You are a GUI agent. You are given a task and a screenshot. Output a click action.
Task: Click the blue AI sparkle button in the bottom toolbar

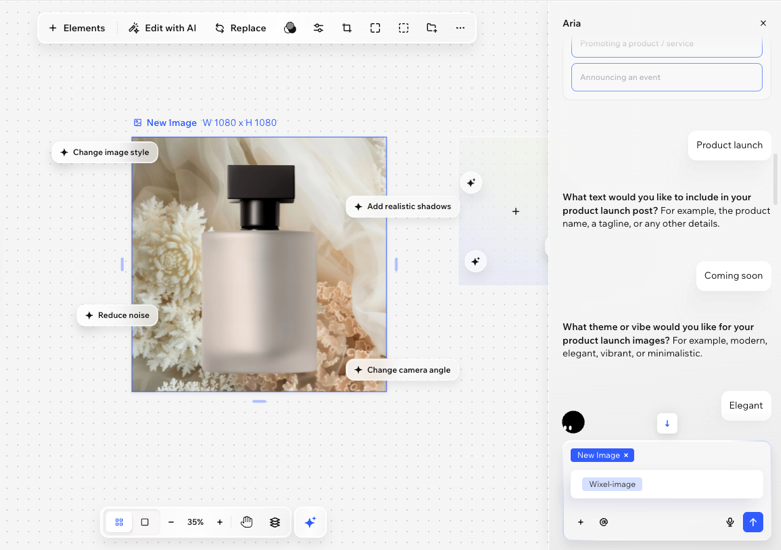click(310, 522)
